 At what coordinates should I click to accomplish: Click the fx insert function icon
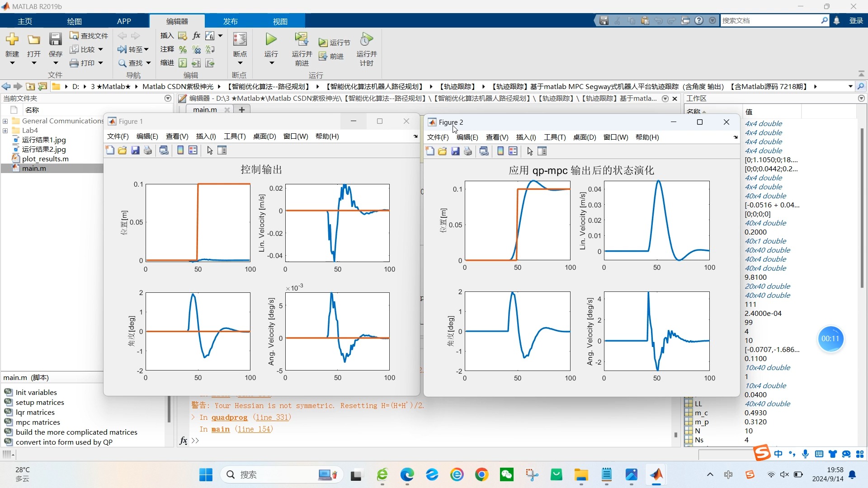[196, 36]
